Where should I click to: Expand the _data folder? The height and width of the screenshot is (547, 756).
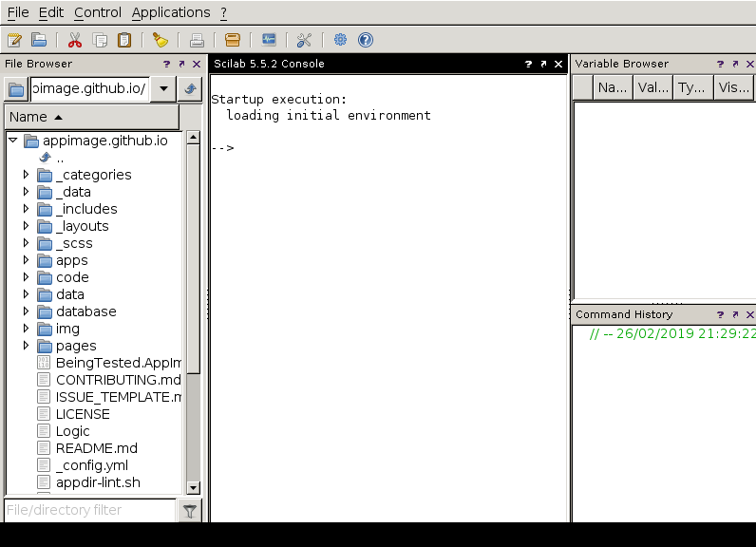[26, 191]
